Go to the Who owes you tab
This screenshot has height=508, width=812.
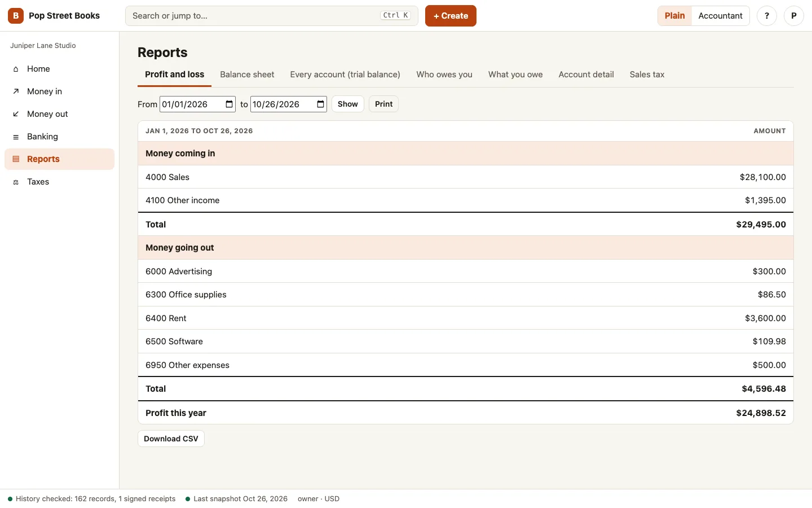point(444,75)
